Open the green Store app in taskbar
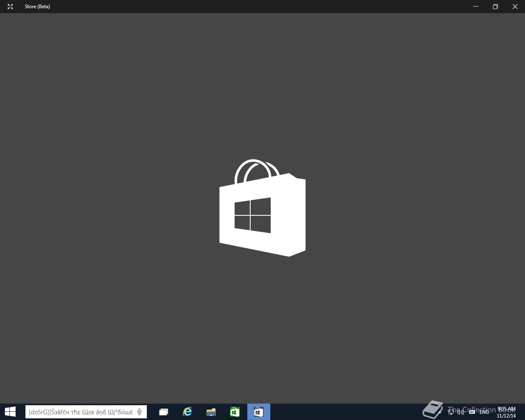 click(235, 412)
